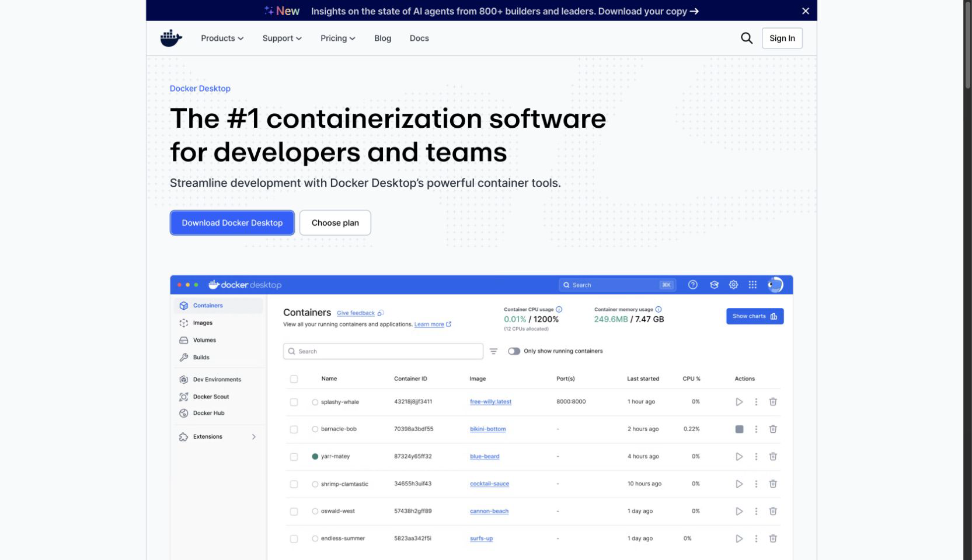Click the Docker whale logo
The height and width of the screenshot is (560, 972).
(x=171, y=38)
